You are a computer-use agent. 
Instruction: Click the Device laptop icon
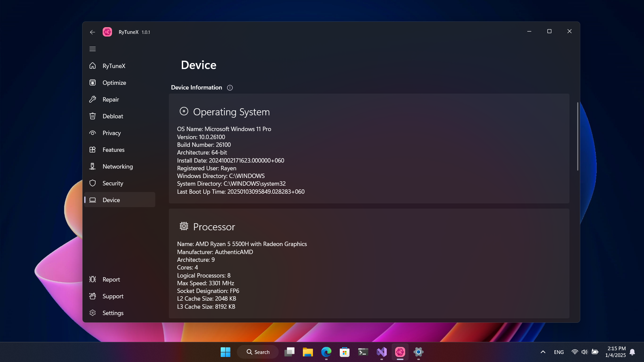coord(93,200)
